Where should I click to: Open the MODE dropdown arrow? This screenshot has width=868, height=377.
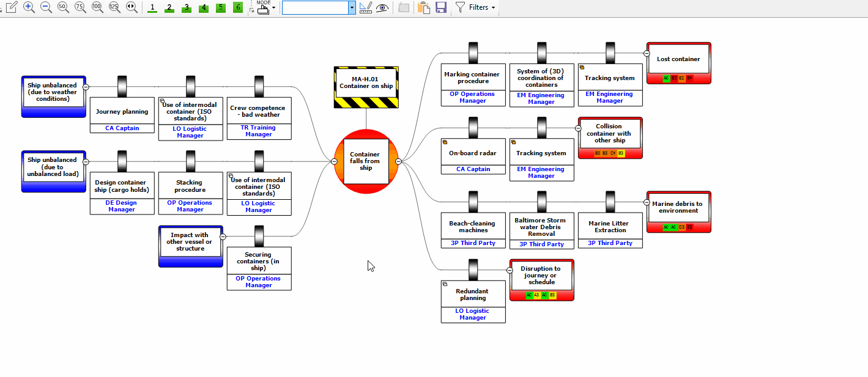[x=273, y=8]
